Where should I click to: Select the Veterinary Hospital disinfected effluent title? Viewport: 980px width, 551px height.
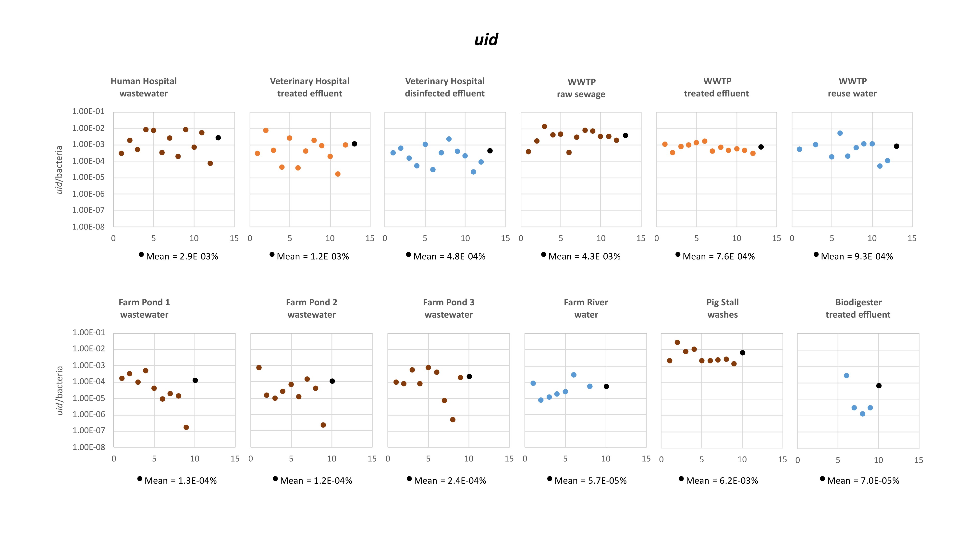coord(444,87)
